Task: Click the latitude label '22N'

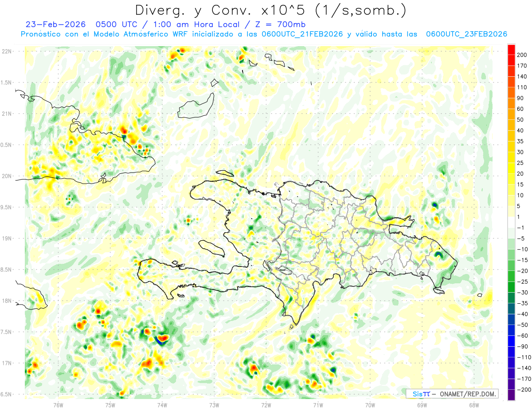Action: click(x=7, y=51)
